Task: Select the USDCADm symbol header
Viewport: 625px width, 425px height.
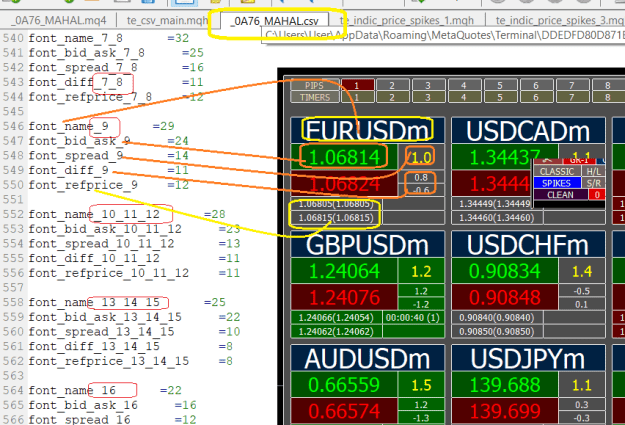Action: pyautogui.click(x=528, y=130)
